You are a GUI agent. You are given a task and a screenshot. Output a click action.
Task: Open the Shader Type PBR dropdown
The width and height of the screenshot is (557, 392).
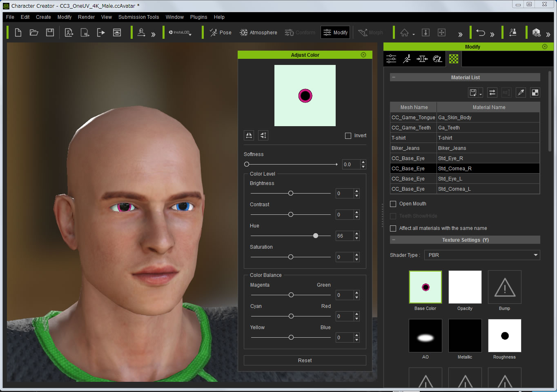pos(482,255)
